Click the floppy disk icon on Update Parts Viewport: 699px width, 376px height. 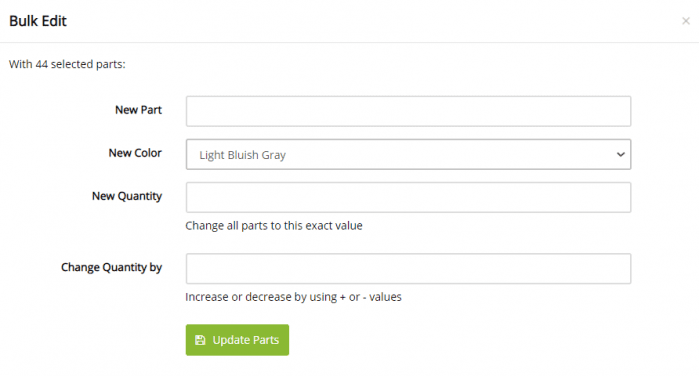tap(200, 340)
